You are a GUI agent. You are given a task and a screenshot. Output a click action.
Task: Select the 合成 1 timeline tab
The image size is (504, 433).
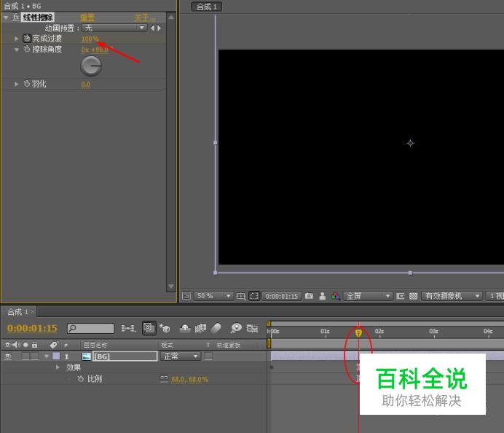(15, 312)
